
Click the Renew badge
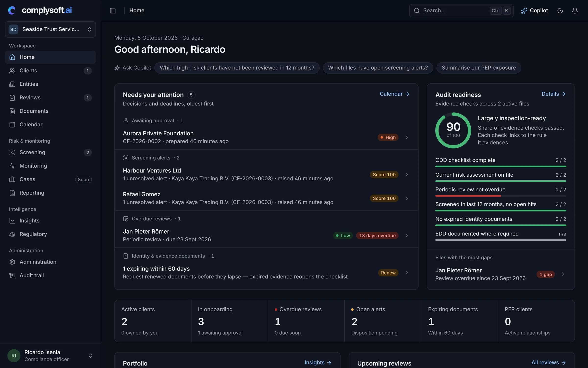pyautogui.click(x=388, y=273)
